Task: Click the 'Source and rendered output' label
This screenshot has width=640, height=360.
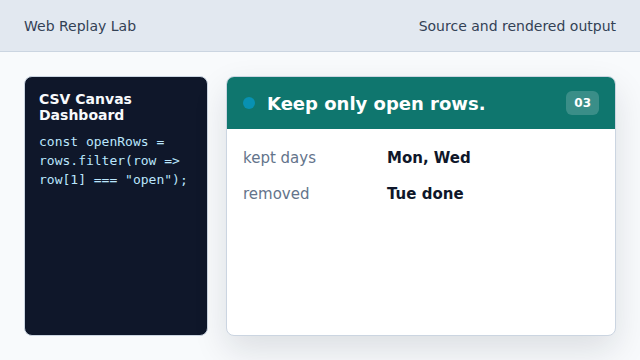Action: tap(517, 26)
